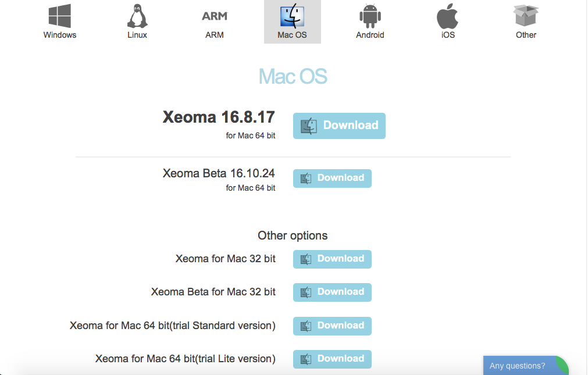Screen dimensions: 588x375
Task: Click the Xeoma Beta for Mac 32 bit label
Action: coord(213,292)
